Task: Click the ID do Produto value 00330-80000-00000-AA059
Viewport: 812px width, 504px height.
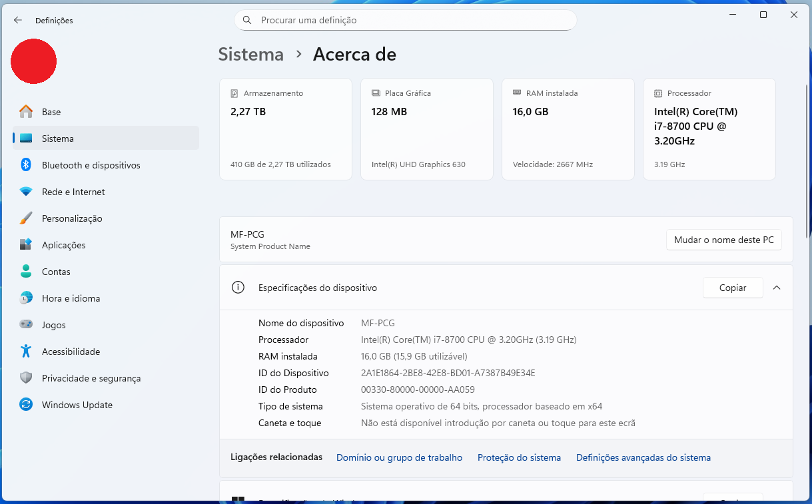Action: pyautogui.click(x=418, y=389)
